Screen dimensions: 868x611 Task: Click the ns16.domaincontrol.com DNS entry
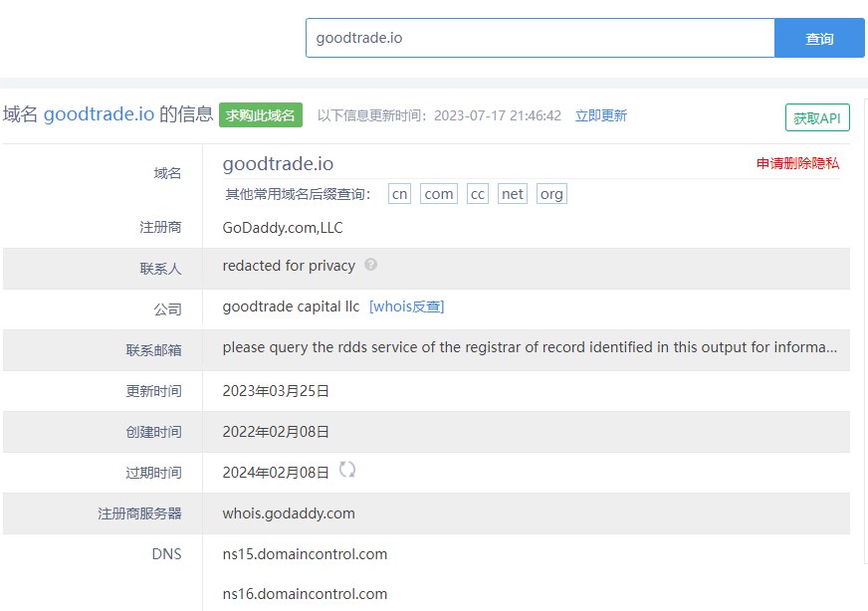pyautogui.click(x=305, y=594)
